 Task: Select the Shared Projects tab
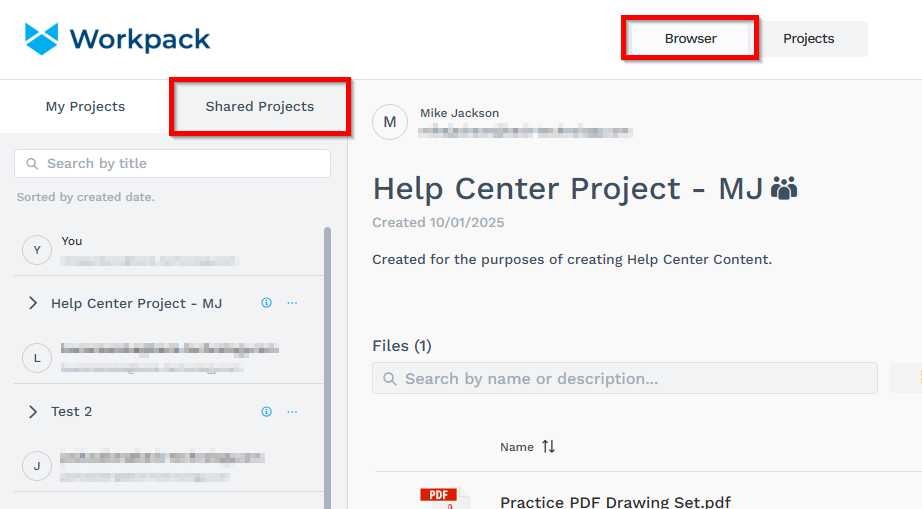click(x=259, y=107)
